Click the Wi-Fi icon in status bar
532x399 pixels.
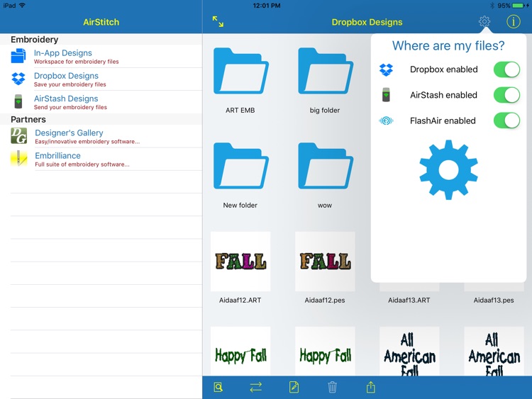click(x=23, y=6)
